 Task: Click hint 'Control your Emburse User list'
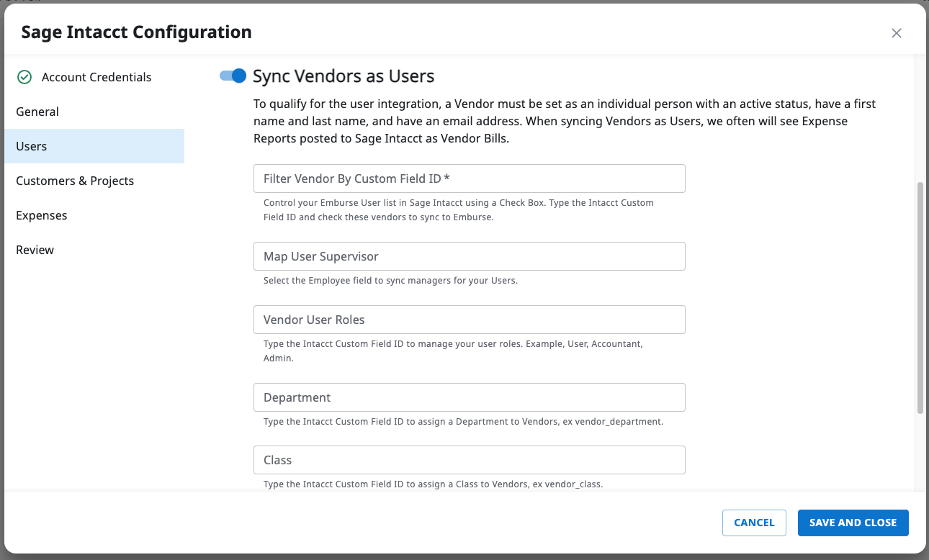click(x=459, y=210)
